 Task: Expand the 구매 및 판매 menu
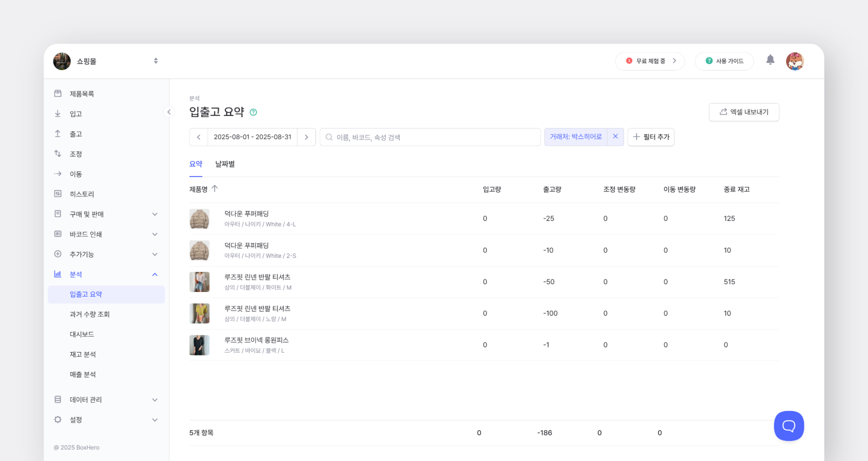point(154,214)
